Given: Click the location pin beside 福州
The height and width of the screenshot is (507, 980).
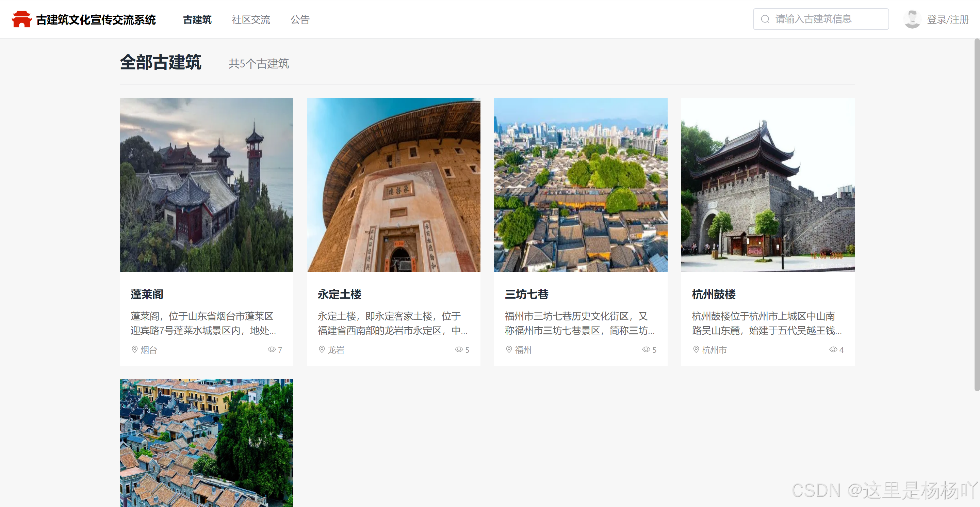Looking at the screenshot, I should coord(509,349).
